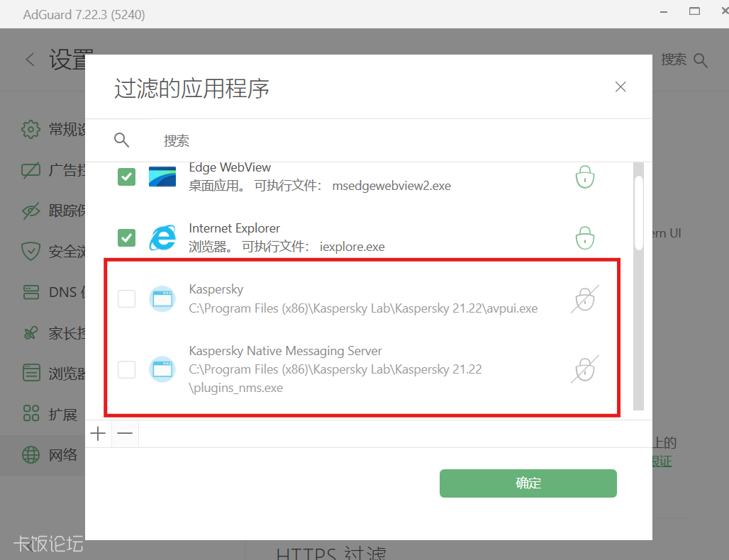Enable the Kaspersky avpui.exe checkbox

pyautogui.click(x=126, y=299)
